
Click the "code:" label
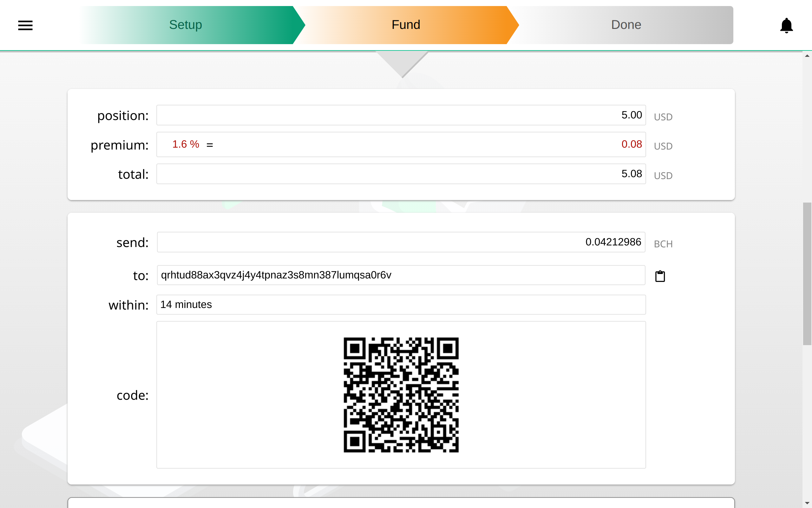pos(133,396)
